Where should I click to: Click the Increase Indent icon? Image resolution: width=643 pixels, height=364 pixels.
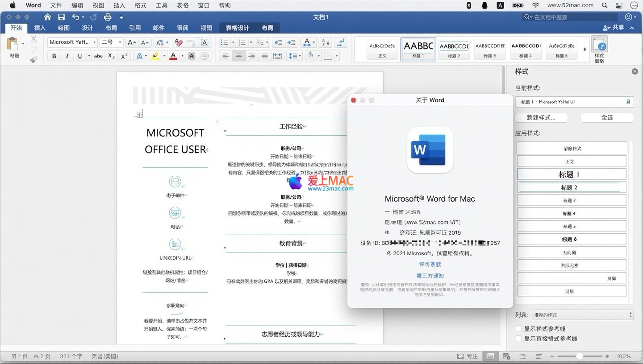292,43
